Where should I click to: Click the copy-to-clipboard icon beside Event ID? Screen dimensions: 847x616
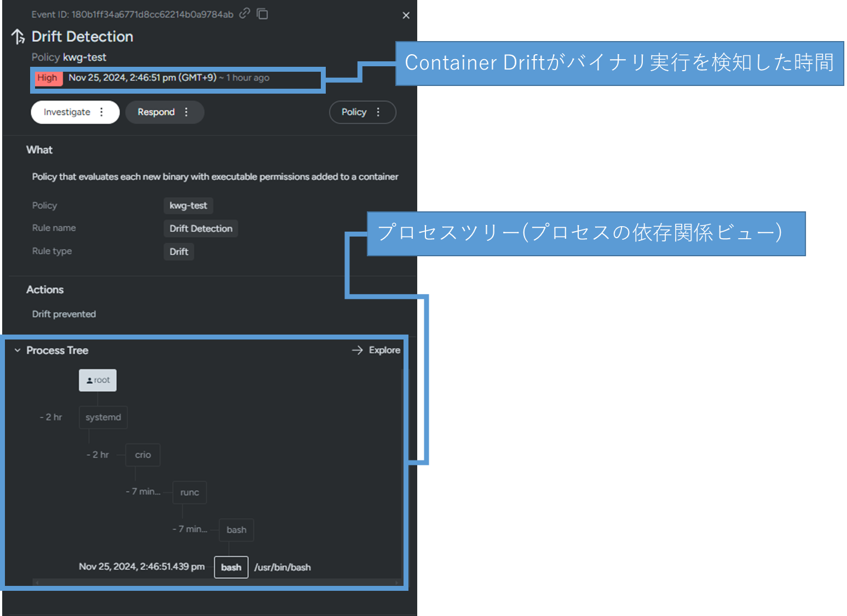(x=263, y=14)
